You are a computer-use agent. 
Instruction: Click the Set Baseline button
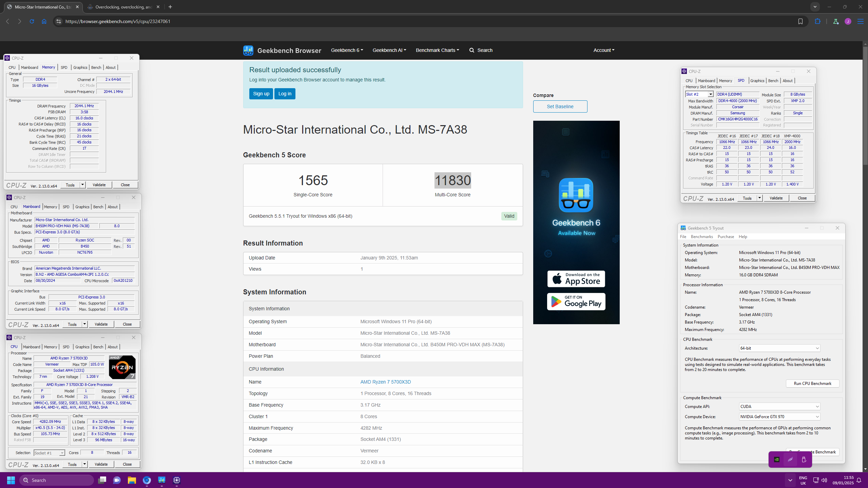[x=560, y=106]
